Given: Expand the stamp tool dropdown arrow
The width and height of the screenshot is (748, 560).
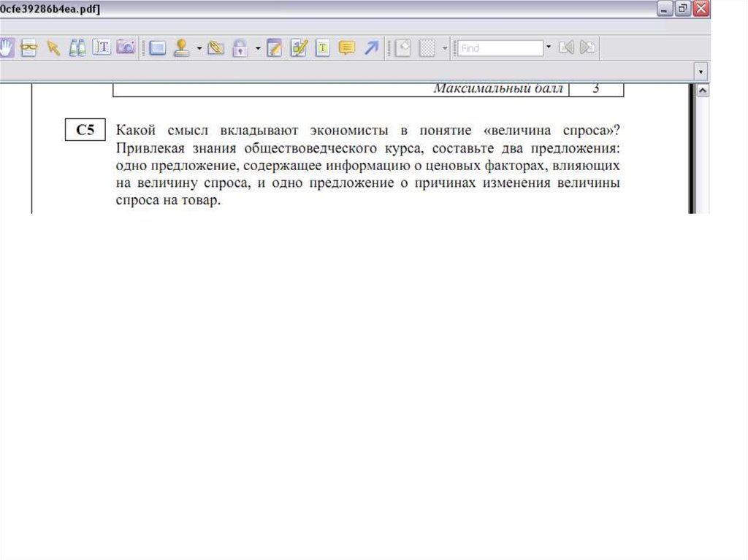Looking at the screenshot, I should coord(199,49).
